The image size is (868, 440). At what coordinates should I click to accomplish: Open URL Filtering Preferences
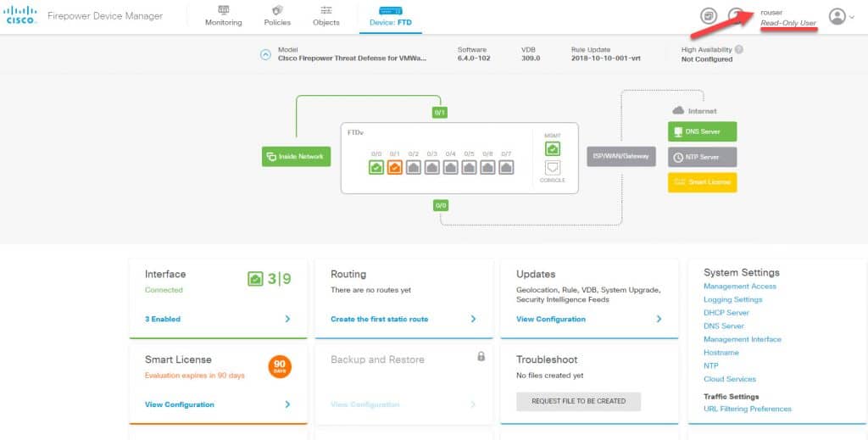click(x=748, y=409)
